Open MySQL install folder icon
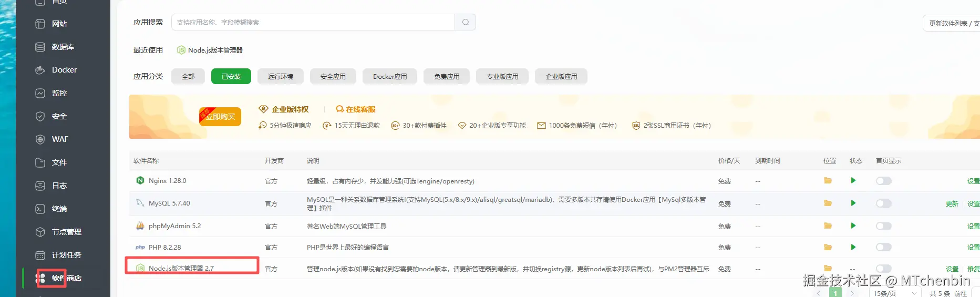Viewport: 980px width, 297px height. tap(828, 203)
